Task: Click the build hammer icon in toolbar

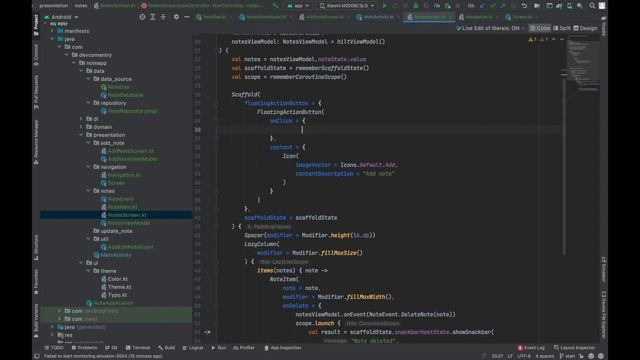Action: click(275, 6)
